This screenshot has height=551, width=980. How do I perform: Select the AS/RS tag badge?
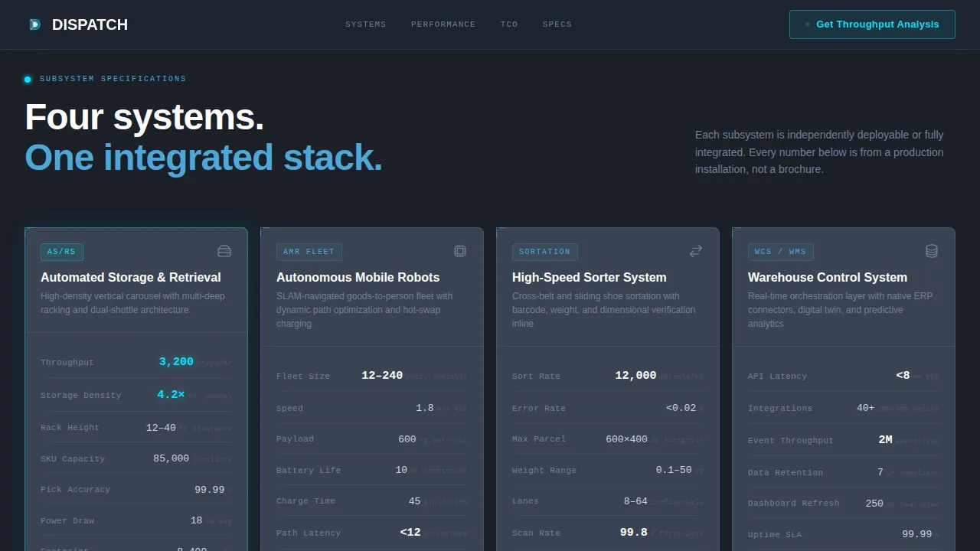pyautogui.click(x=62, y=252)
